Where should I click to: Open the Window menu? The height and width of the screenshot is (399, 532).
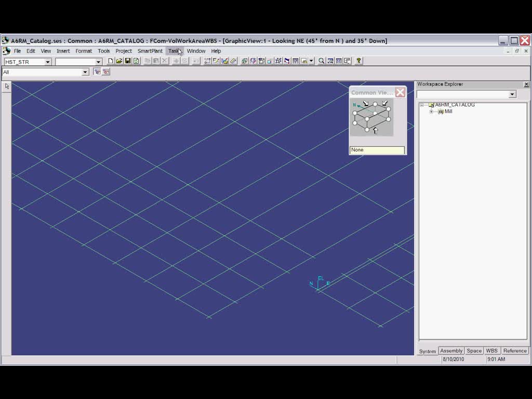(x=196, y=51)
